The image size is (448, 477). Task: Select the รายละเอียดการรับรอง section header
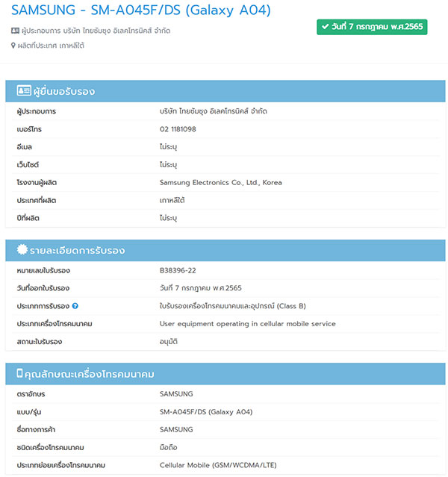pos(225,250)
